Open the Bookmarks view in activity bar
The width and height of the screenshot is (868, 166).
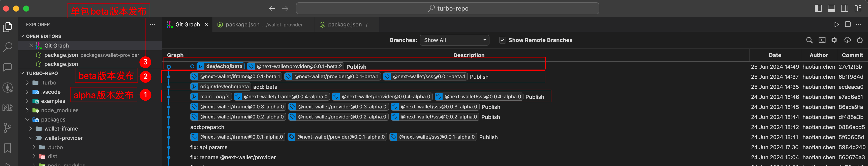7,148
